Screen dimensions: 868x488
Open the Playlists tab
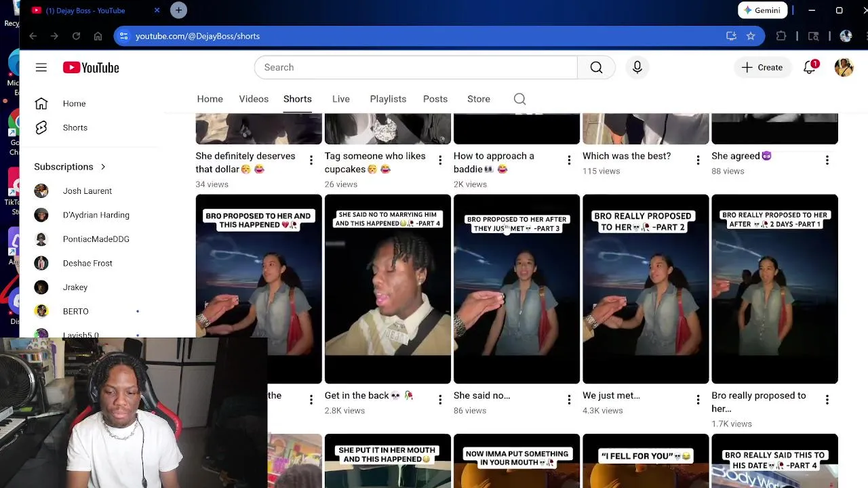pyautogui.click(x=388, y=99)
